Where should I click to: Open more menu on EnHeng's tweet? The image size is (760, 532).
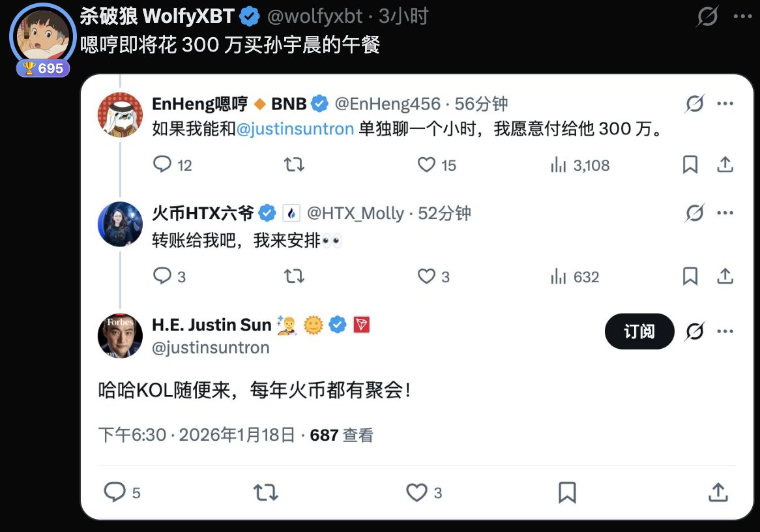click(x=725, y=103)
